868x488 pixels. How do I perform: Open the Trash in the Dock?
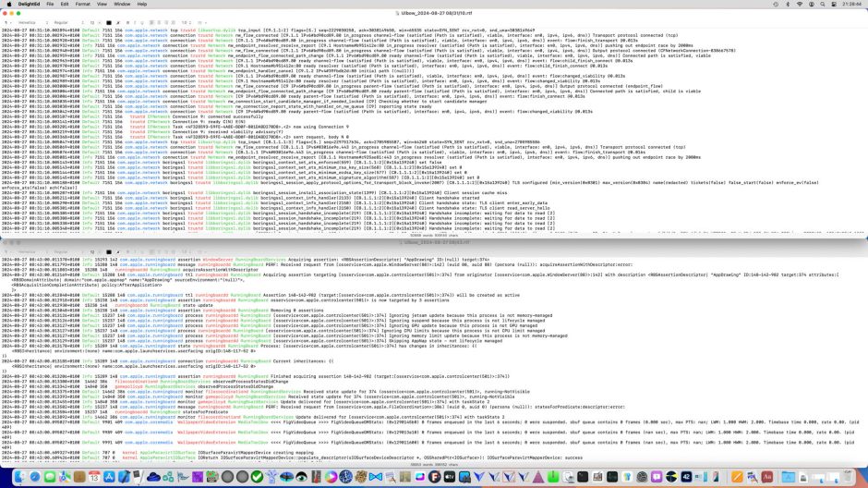click(847, 477)
